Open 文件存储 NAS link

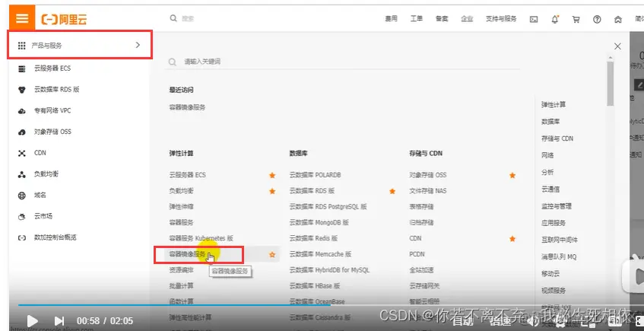click(427, 191)
